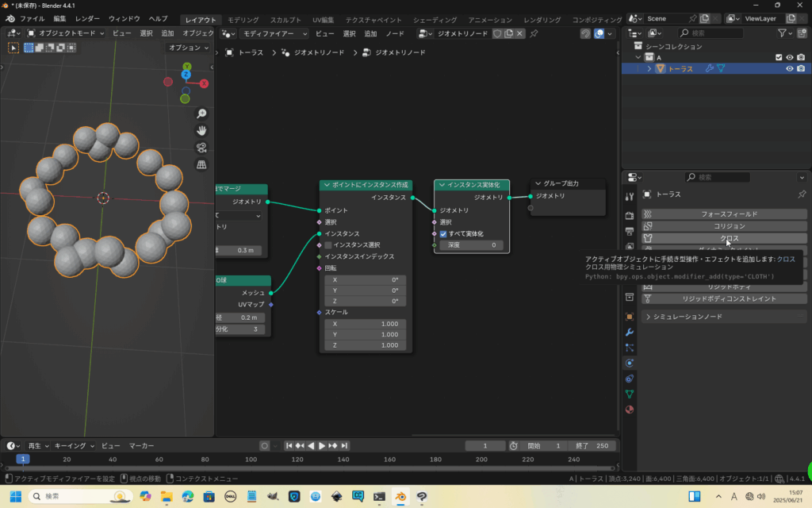Click the 深度 value field in node
Image resolution: width=812 pixels, height=508 pixels.
pyautogui.click(x=471, y=245)
